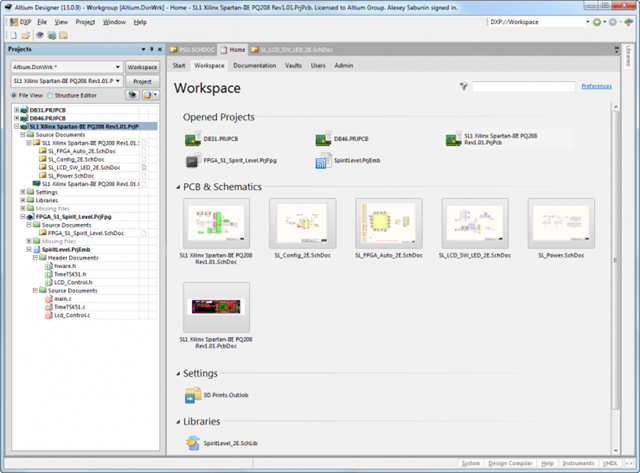
Task: Switch to the Vaults tab
Action: pyautogui.click(x=293, y=65)
